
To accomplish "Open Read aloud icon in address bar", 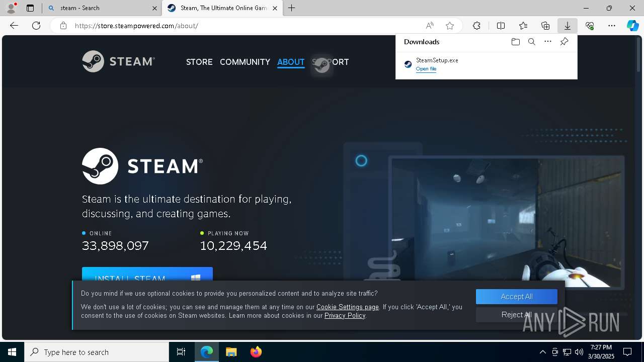I will click(x=430, y=26).
